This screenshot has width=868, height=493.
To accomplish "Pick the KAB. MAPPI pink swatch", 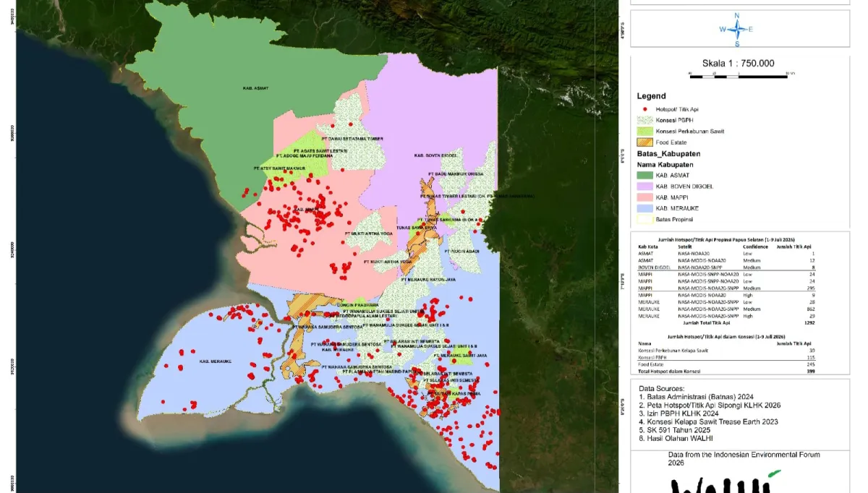I will point(645,197).
